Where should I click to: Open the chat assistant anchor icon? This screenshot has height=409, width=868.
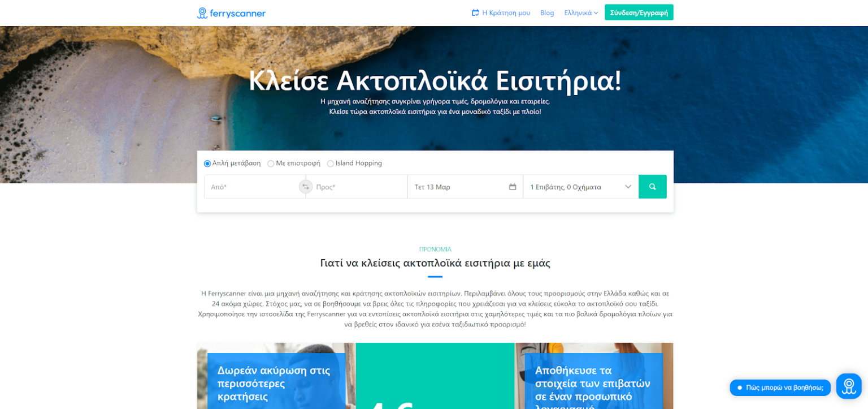coord(849,386)
